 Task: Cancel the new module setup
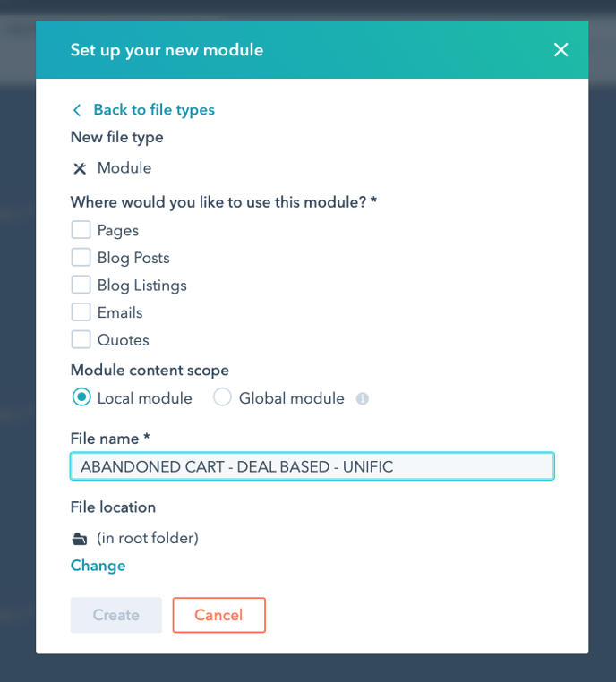[218, 615]
